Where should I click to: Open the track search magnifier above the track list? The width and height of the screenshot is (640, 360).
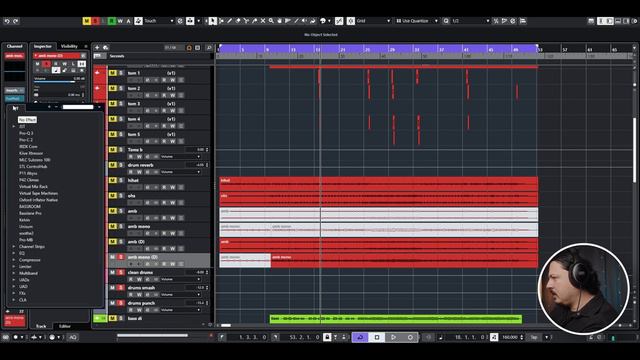(209, 48)
